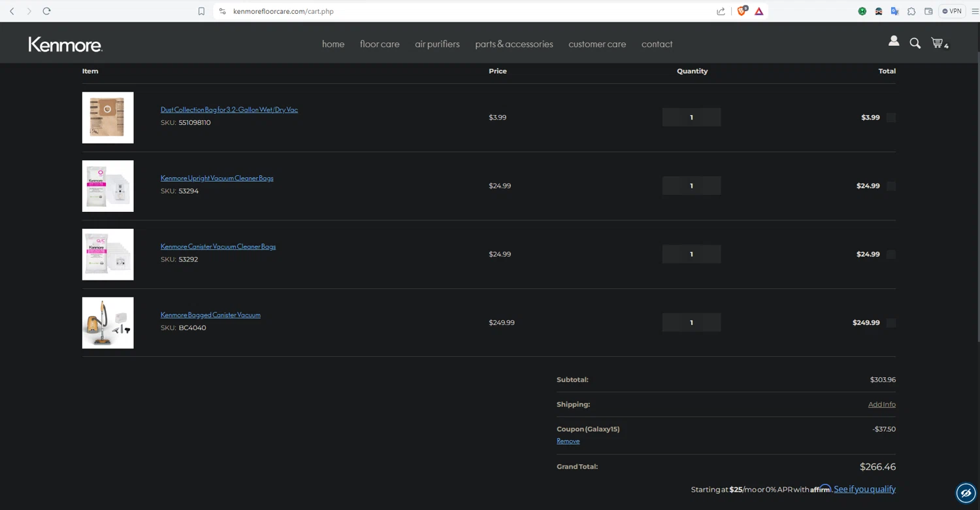The height and width of the screenshot is (510, 980).
Task: Click the Canister Vacuum Cleaner Bags thumbnail
Action: point(108,254)
